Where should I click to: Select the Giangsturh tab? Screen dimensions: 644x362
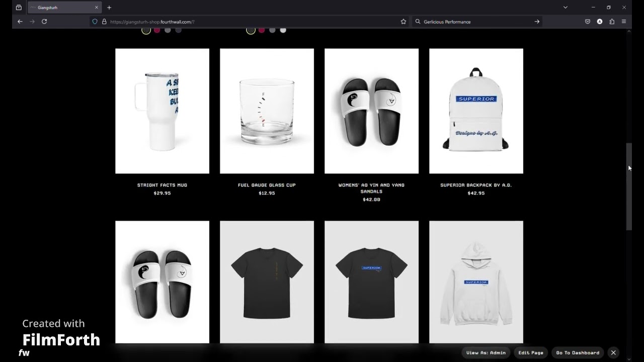(x=64, y=8)
